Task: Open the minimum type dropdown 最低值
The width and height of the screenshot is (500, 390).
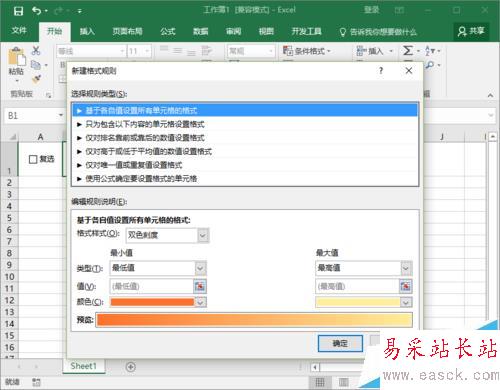Action: [x=158, y=268]
